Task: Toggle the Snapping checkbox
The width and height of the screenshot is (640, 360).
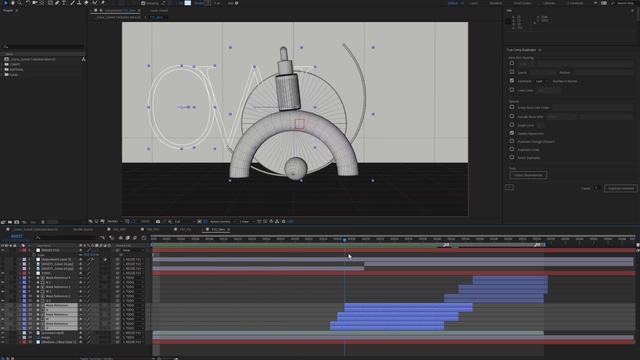Action: (143, 3)
